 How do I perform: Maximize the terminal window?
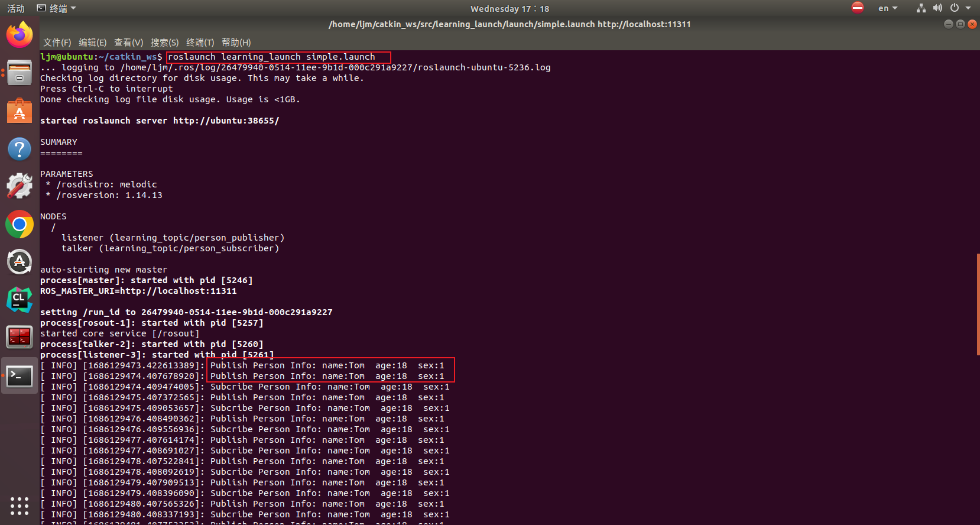pos(960,24)
